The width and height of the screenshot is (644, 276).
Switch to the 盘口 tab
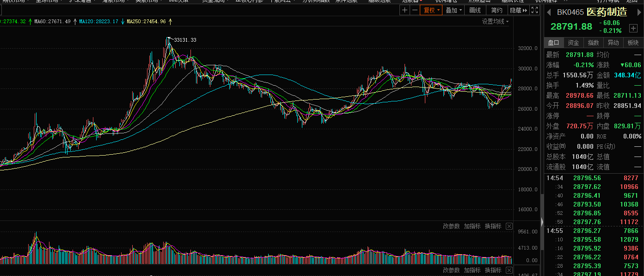coord(553,43)
